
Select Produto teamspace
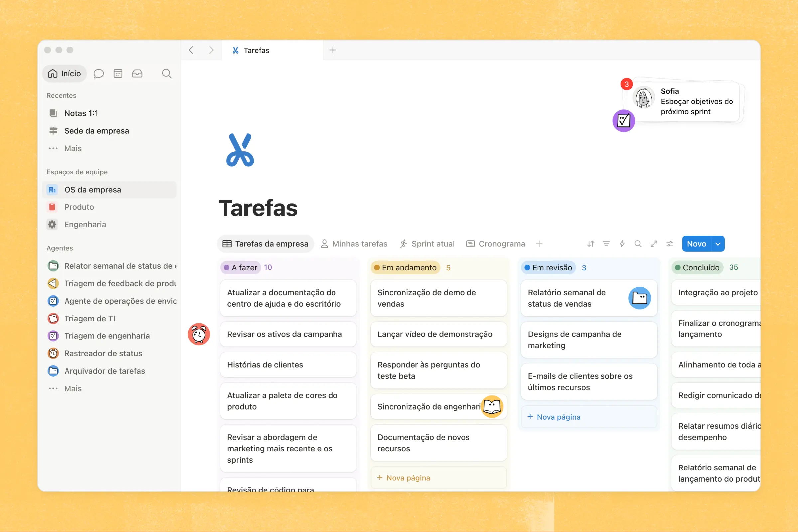pyautogui.click(x=109, y=207)
